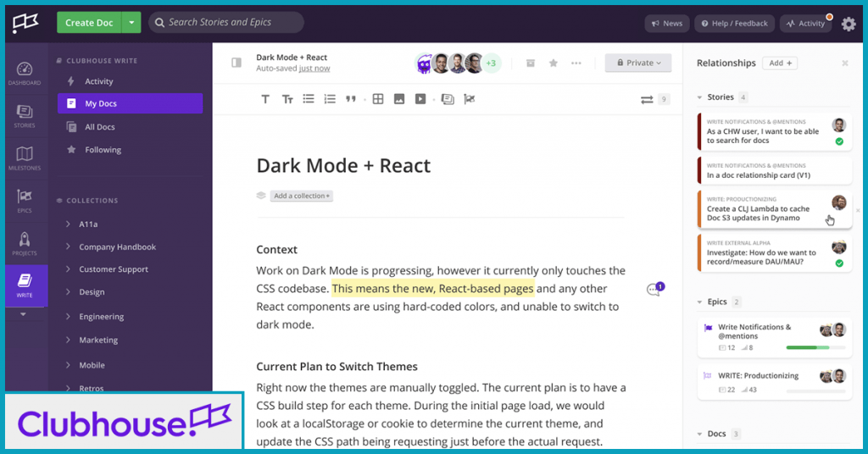Insert a bulleted list

[309, 99]
